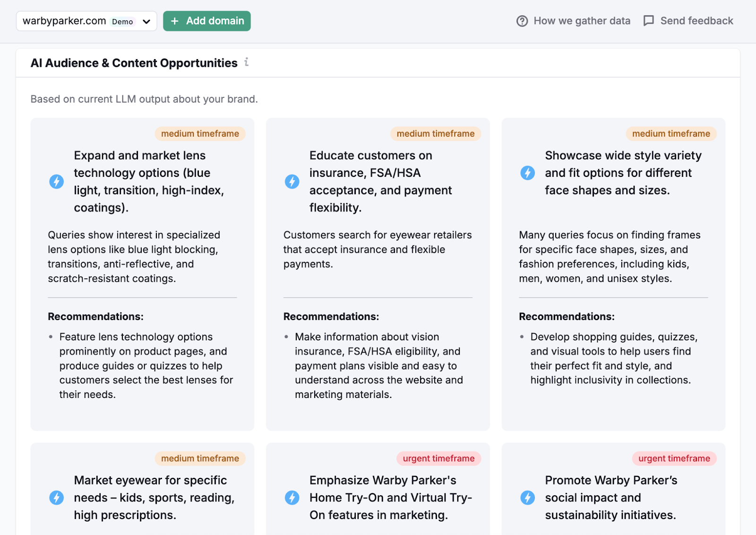Click the lightning icon on the specific needs eyewear card
756x535 pixels.
[x=57, y=497]
